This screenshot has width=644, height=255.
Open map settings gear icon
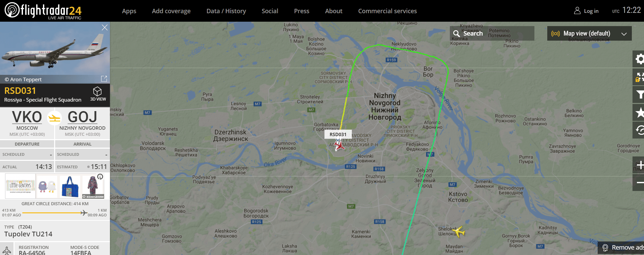(x=639, y=59)
